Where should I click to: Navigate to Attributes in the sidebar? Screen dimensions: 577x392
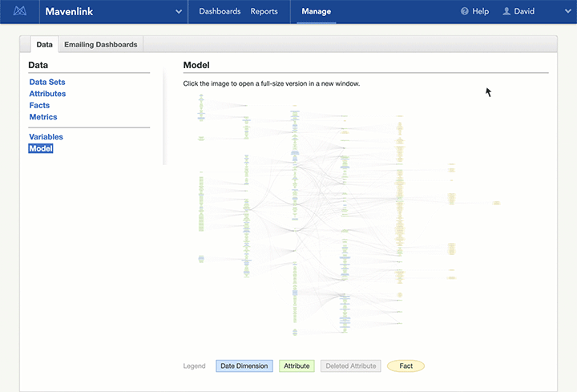click(47, 94)
